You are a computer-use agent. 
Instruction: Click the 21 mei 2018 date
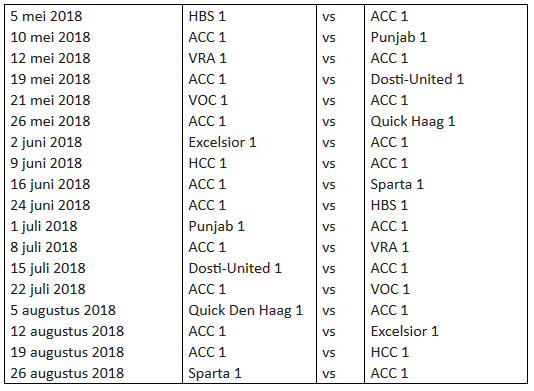point(50,100)
